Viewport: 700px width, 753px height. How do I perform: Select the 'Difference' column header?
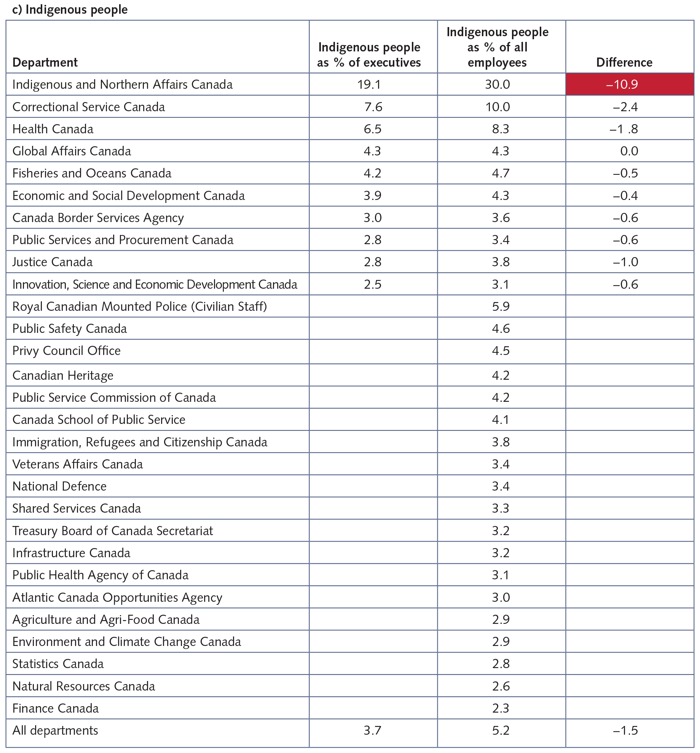[624, 62]
